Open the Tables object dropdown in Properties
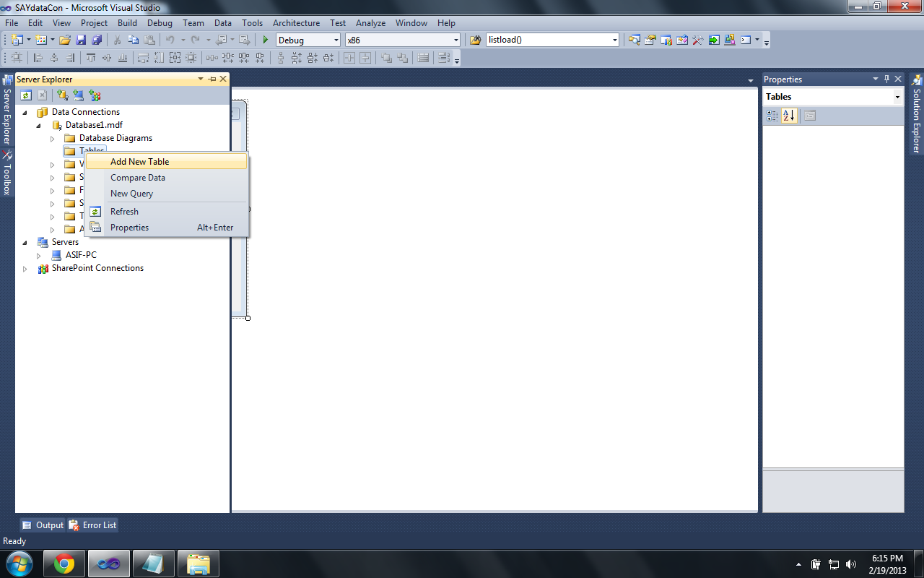The width and height of the screenshot is (924, 578). (x=898, y=97)
